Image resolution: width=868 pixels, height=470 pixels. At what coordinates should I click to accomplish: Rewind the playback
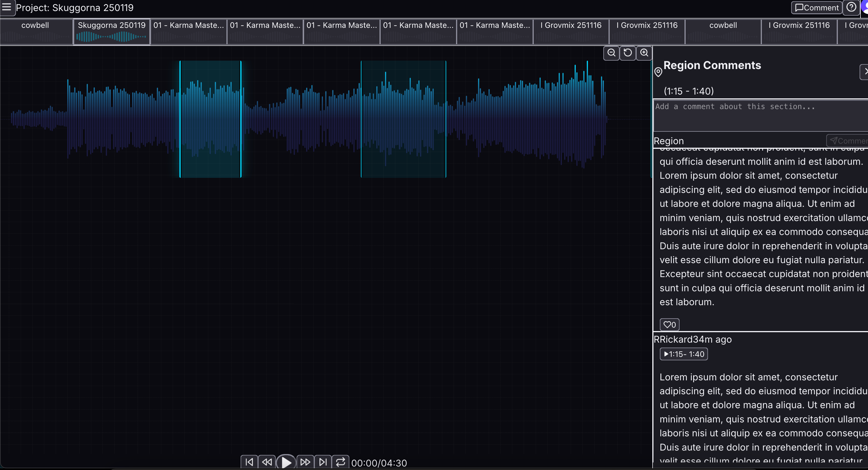[x=267, y=462]
